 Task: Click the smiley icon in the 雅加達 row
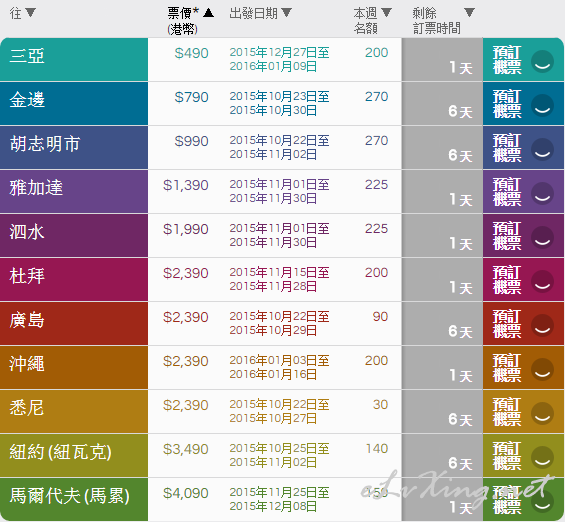542,193
